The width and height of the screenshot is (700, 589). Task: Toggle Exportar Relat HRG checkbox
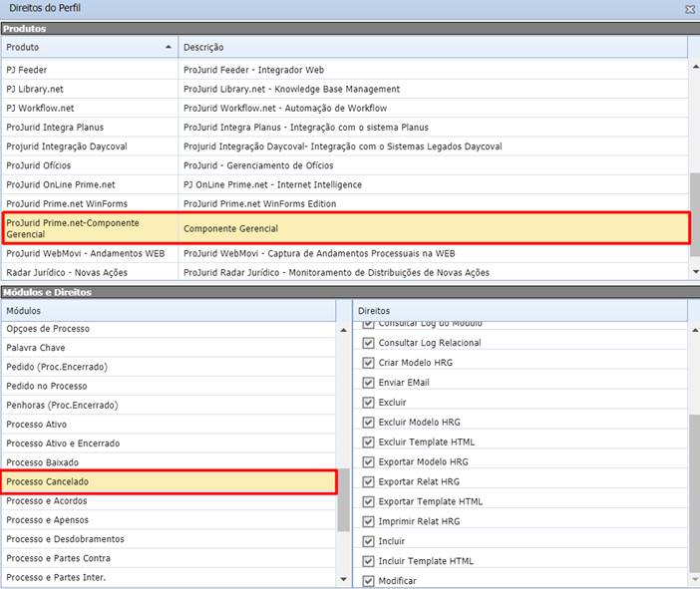tap(368, 481)
